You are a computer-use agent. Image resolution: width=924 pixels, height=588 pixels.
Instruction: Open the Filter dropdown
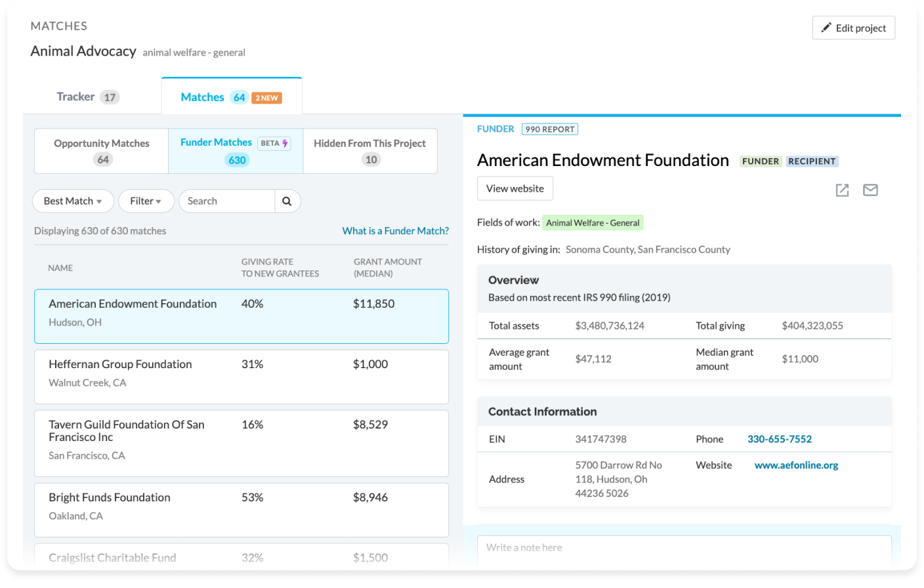pyautogui.click(x=146, y=201)
